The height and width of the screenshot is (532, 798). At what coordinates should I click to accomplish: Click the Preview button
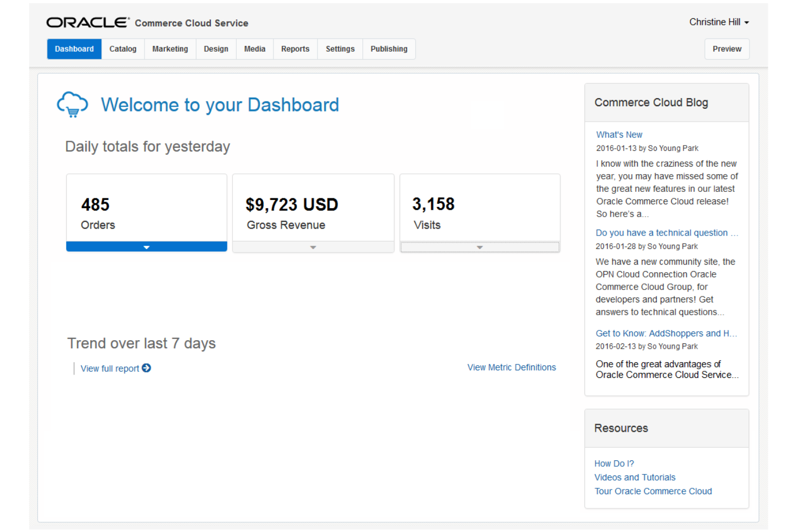727,49
